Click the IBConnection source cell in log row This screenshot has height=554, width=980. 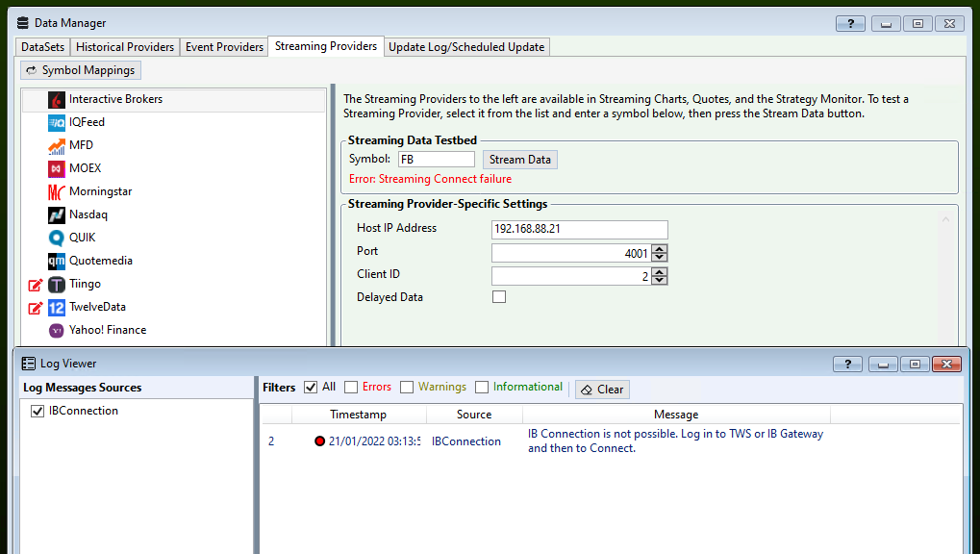click(466, 441)
